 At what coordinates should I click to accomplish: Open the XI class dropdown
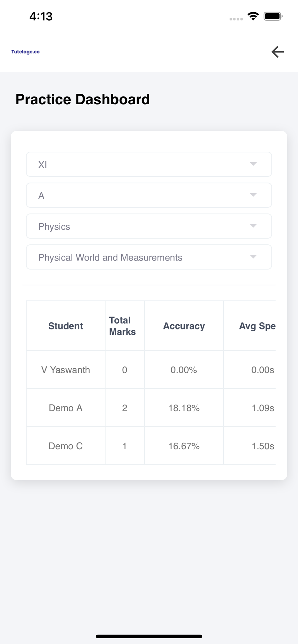[x=149, y=165]
